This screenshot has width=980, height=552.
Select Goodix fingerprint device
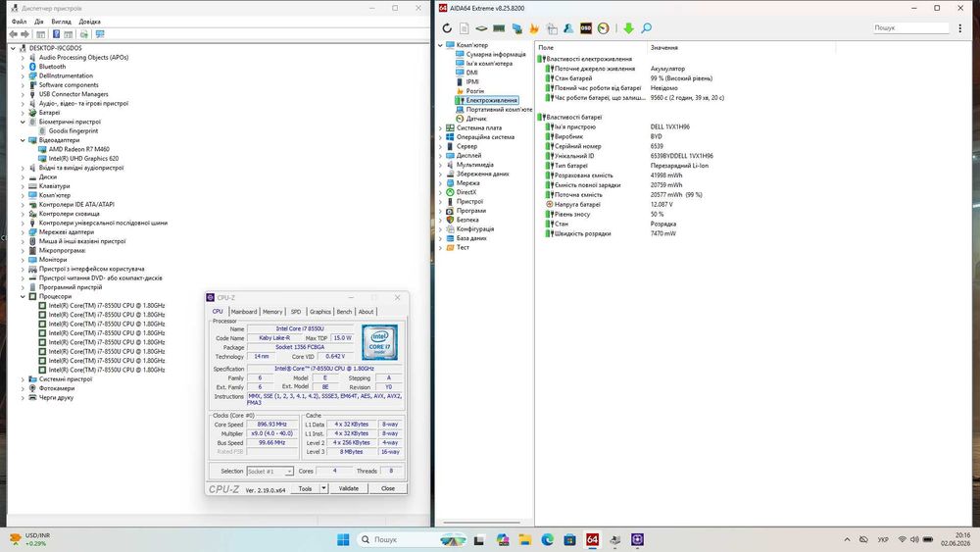tap(73, 131)
